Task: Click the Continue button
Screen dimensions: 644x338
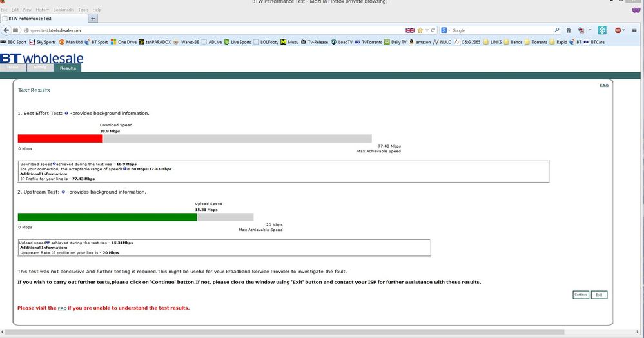Action: 581,295
